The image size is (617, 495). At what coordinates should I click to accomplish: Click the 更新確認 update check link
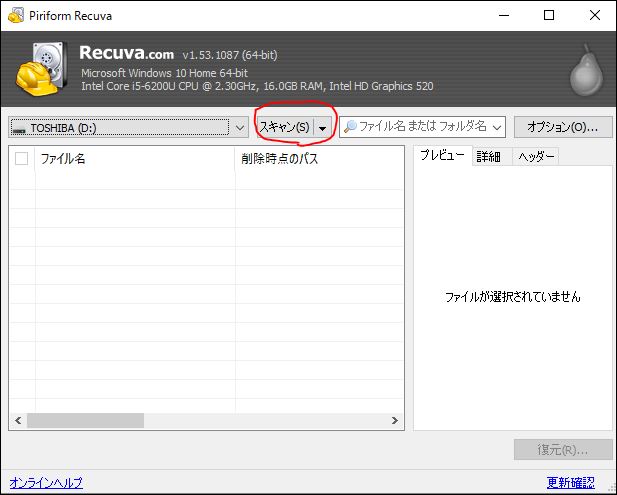coord(571,482)
